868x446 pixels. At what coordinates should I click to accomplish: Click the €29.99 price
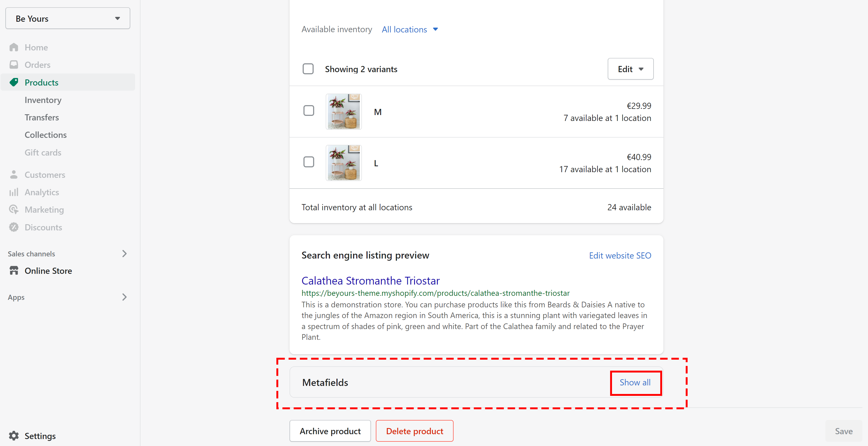tap(639, 106)
